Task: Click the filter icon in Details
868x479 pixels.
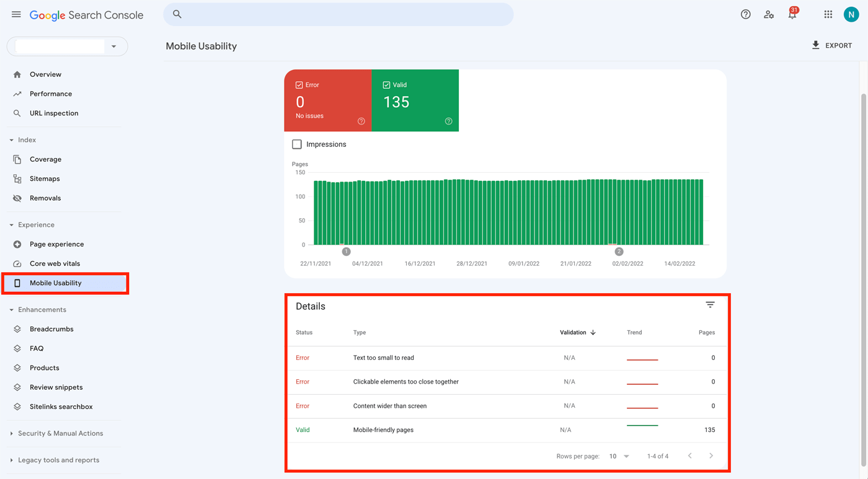Action: click(710, 305)
